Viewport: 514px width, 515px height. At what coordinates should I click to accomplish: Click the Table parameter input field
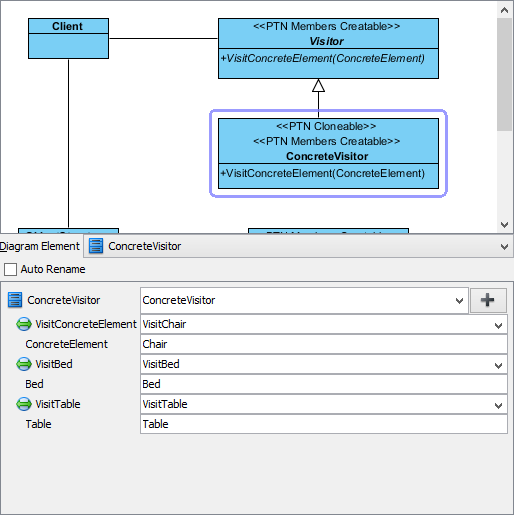324,424
